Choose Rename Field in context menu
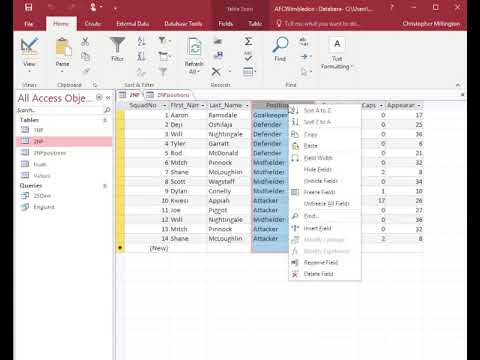 click(325, 263)
